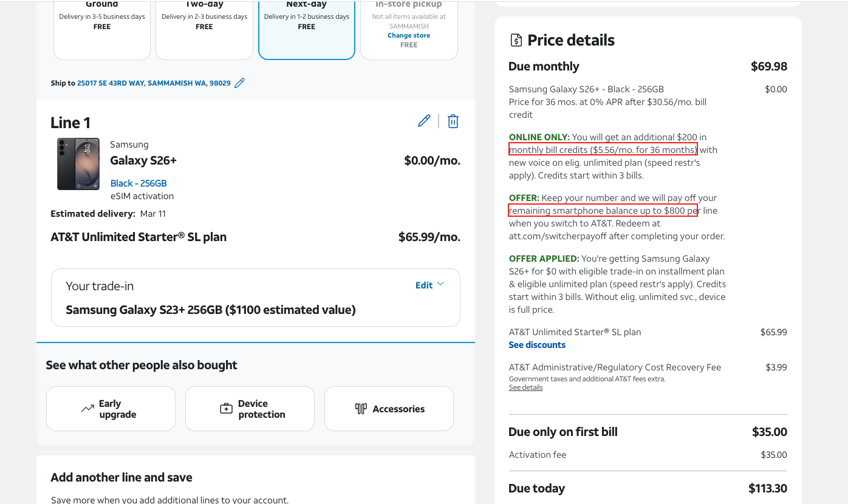Image resolution: width=848 pixels, height=504 pixels.
Task: Click the Change store link
Action: 409,35
